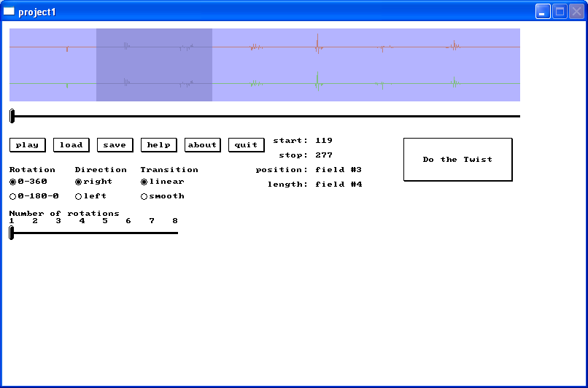Click the large spike in red waveform
Image resolution: width=588 pixels, height=388 pixels.
click(x=317, y=45)
